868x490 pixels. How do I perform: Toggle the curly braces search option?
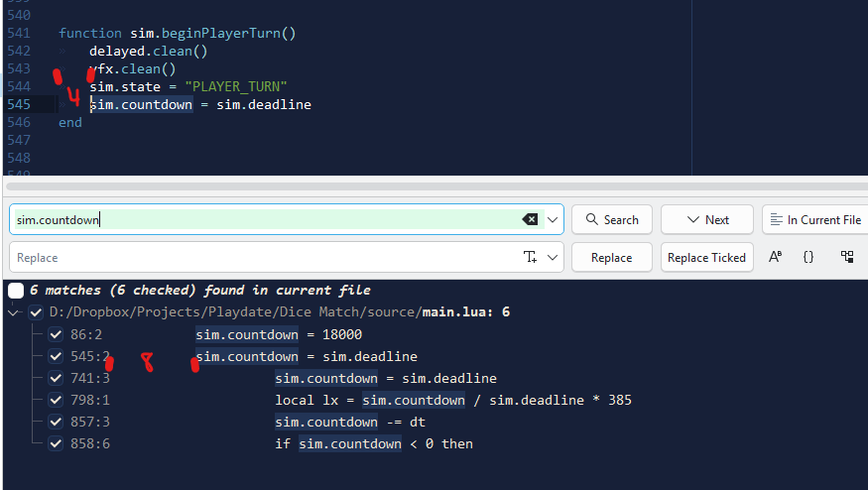tap(808, 257)
